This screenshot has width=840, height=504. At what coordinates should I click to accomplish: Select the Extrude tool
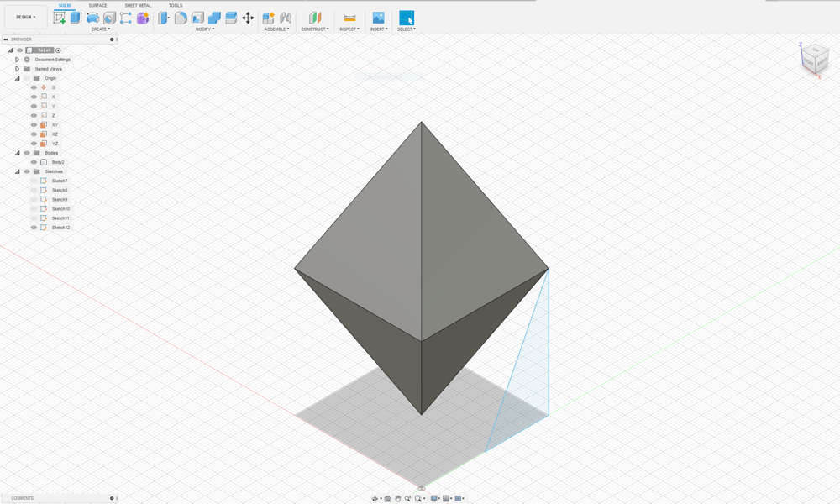[x=76, y=18]
